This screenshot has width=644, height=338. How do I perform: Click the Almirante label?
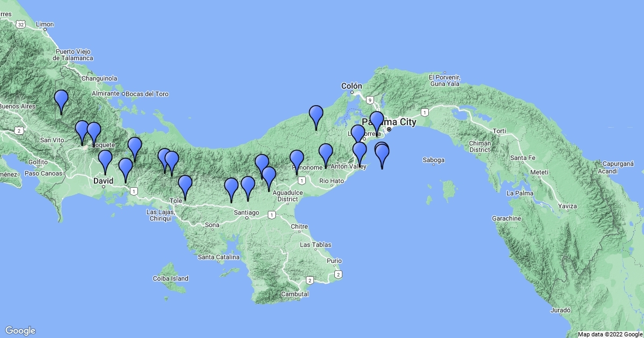tap(106, 94)
